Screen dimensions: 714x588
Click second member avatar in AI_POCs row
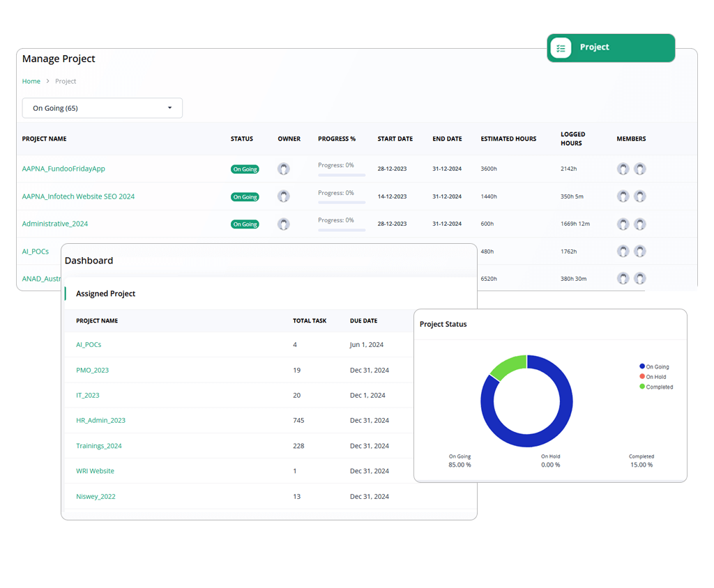click(640, 252)
